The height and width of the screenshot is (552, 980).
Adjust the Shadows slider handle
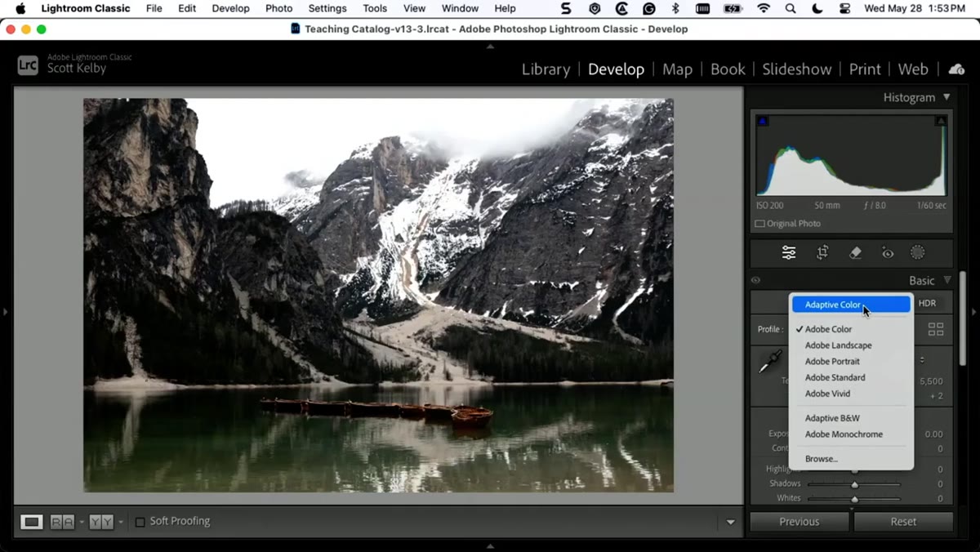pos(854,484)
